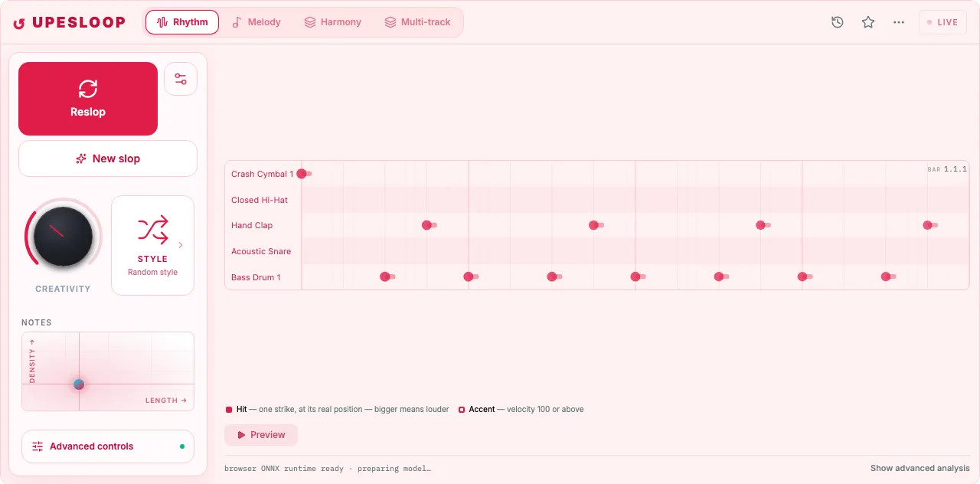Screen dimensions: 980x484
Task: Click the New slop button
Action: click(108, 159)
